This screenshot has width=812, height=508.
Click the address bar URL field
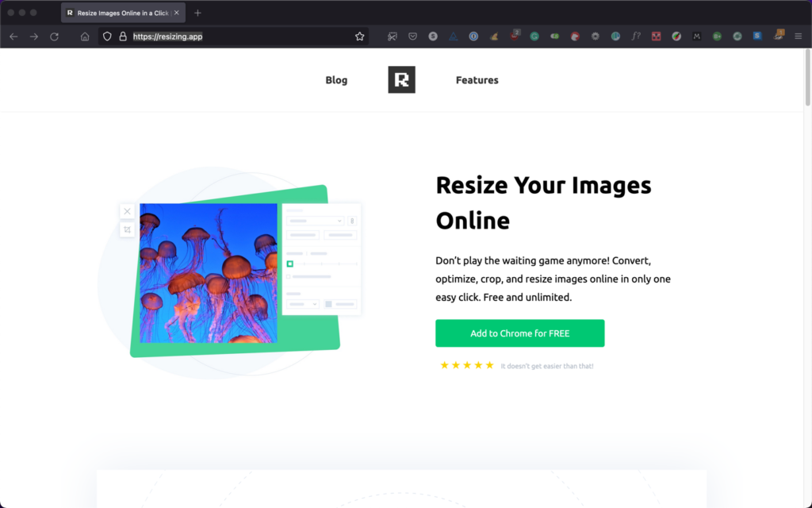click(x=238, y=37)
